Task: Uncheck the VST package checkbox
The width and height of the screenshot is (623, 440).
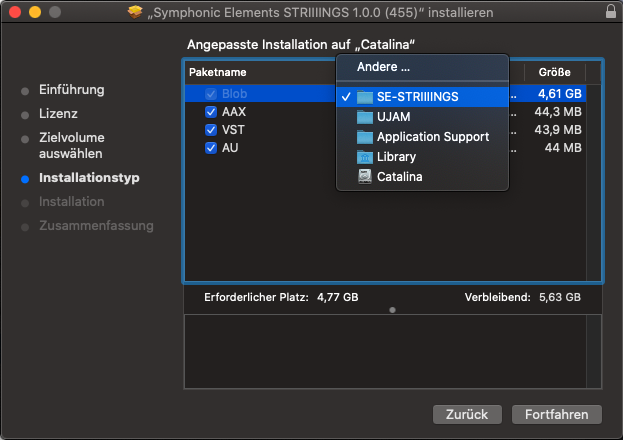Action: (x=211, y=130)
